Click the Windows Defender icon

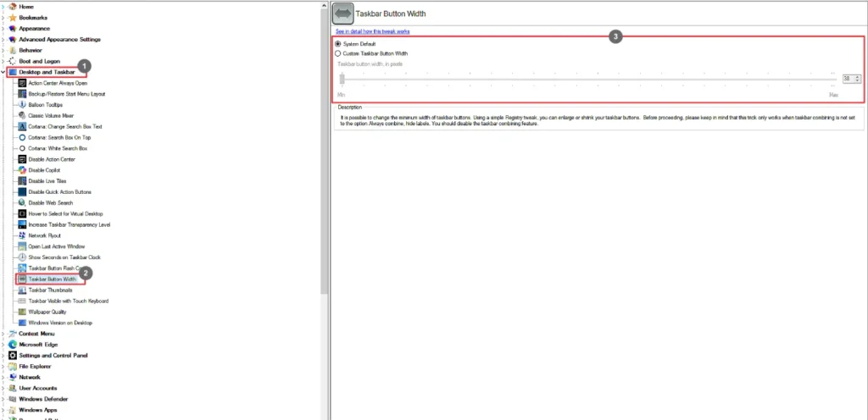[13, 399]
